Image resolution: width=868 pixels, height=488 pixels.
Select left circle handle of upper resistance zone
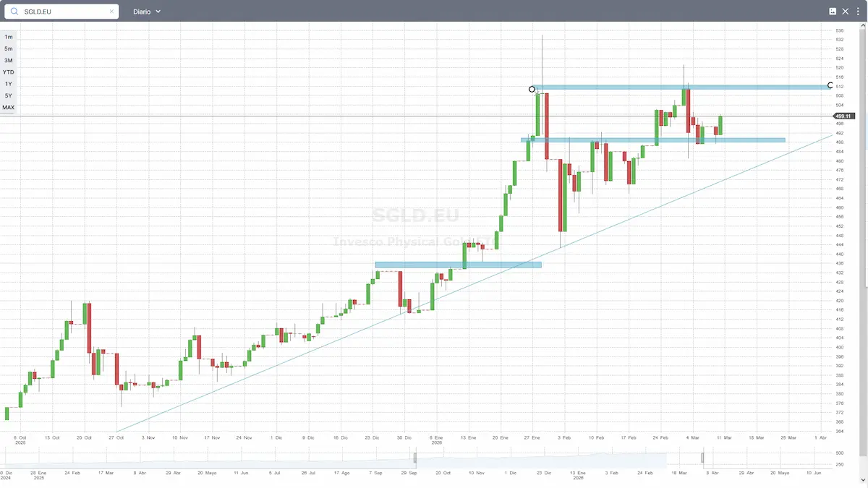532,89
